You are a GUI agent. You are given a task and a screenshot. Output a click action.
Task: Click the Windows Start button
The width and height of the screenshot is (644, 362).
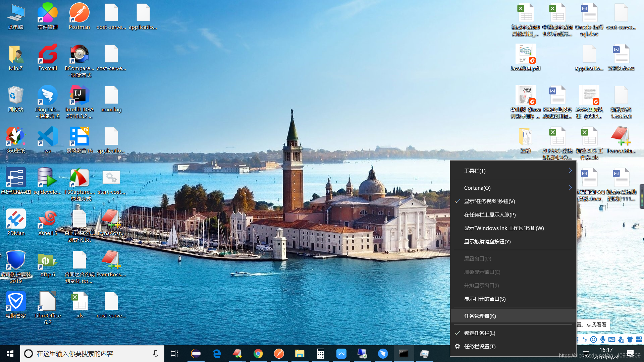[x=10, y=354]
